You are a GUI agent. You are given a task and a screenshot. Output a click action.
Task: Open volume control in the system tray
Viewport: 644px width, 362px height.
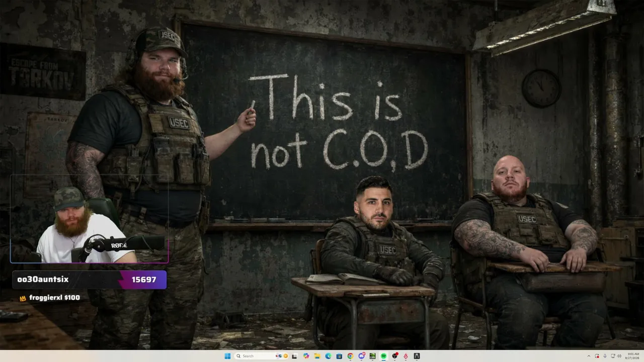pos(619,356)
